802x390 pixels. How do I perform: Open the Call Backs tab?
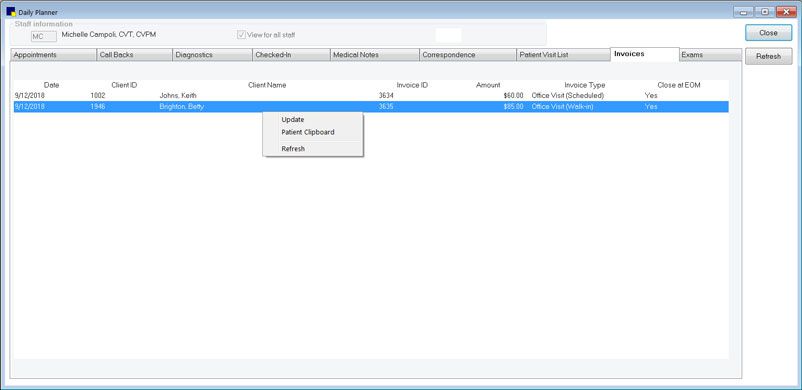135,55
